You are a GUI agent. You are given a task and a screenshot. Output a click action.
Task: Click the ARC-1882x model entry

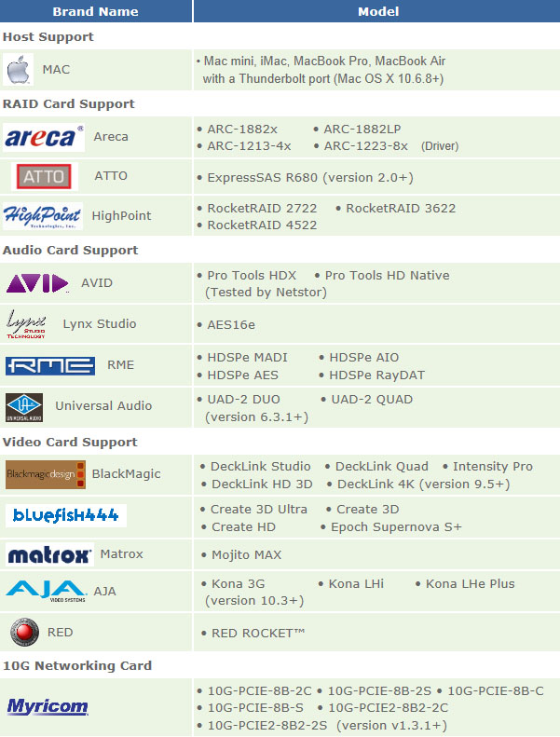[242, 130]
